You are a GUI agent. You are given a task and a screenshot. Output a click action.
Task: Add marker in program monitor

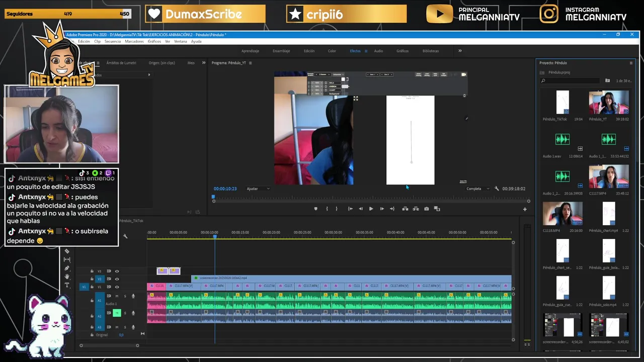316,209
